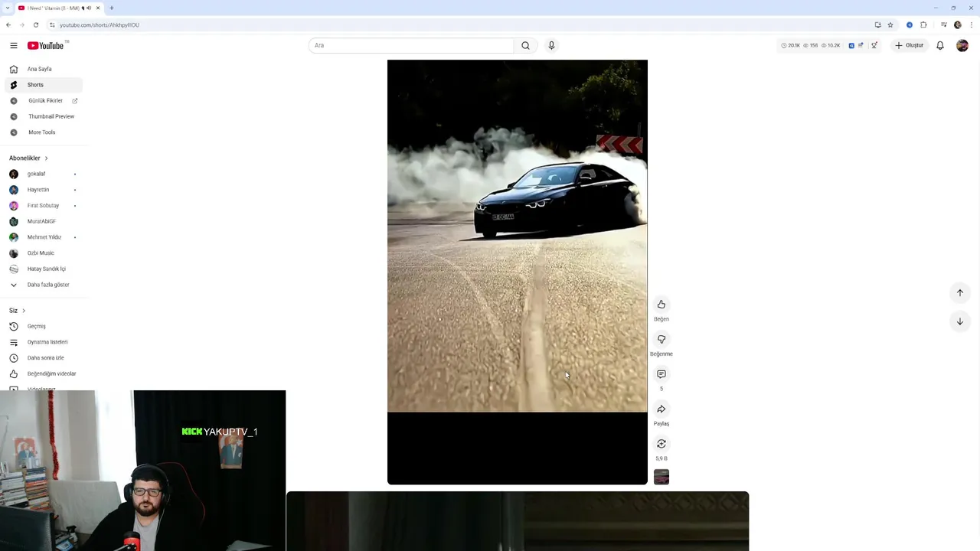The image size is (980, 551).
Task: Open More Tools in sidebar
Action: click(44, 132)
